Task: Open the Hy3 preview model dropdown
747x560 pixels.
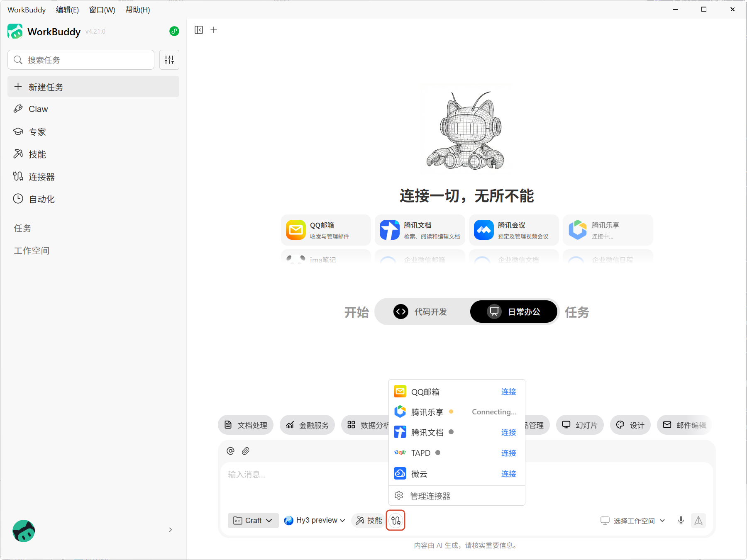Action: [315, 520]
